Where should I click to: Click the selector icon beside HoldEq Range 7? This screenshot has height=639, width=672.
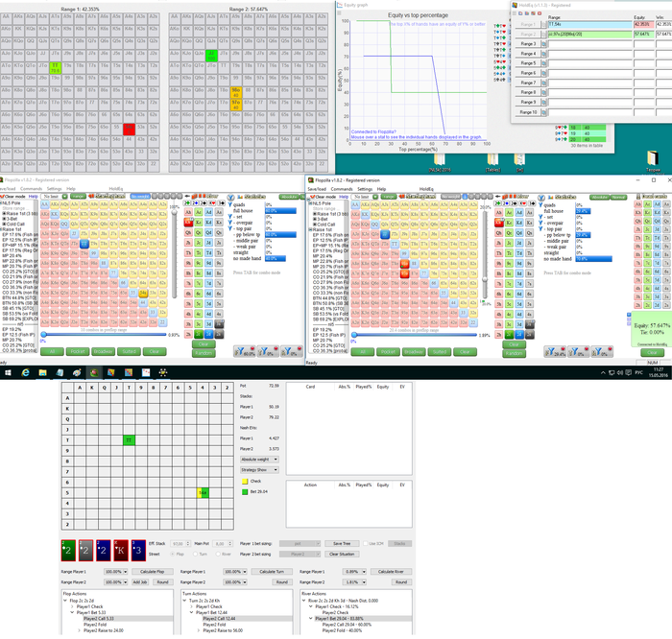click(544, 83)
